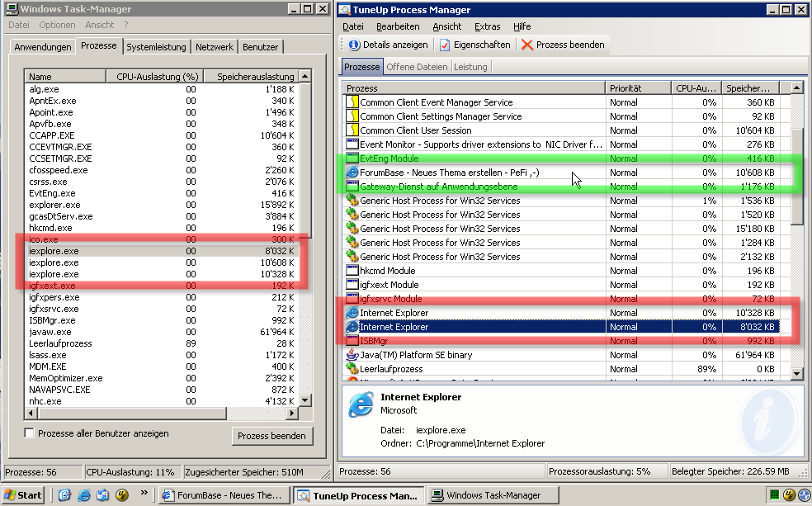The width and height of the screenshot is (812, 506).
Task: Switch to Systemleistung tab
Action: tap(156, 46)
